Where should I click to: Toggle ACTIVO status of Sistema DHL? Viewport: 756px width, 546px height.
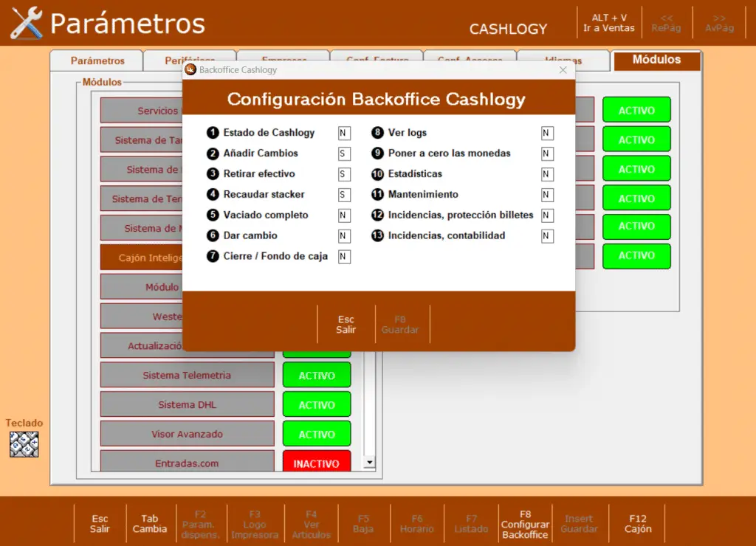point(317,405)
